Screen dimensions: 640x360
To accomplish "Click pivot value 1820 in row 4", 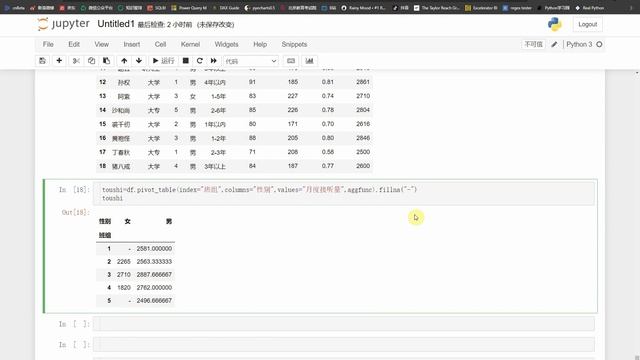I will [124, 288].
